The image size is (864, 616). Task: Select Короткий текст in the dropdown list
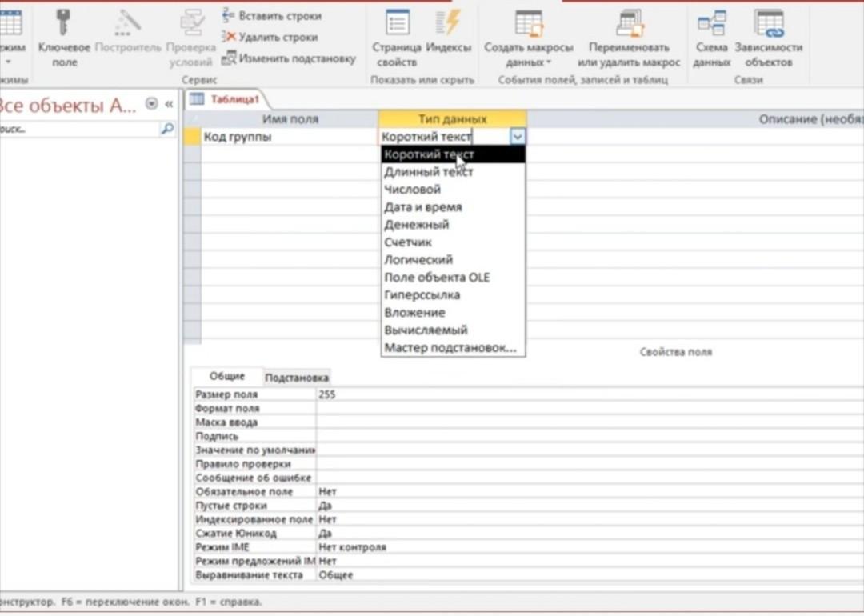click(x=453, y=154)
